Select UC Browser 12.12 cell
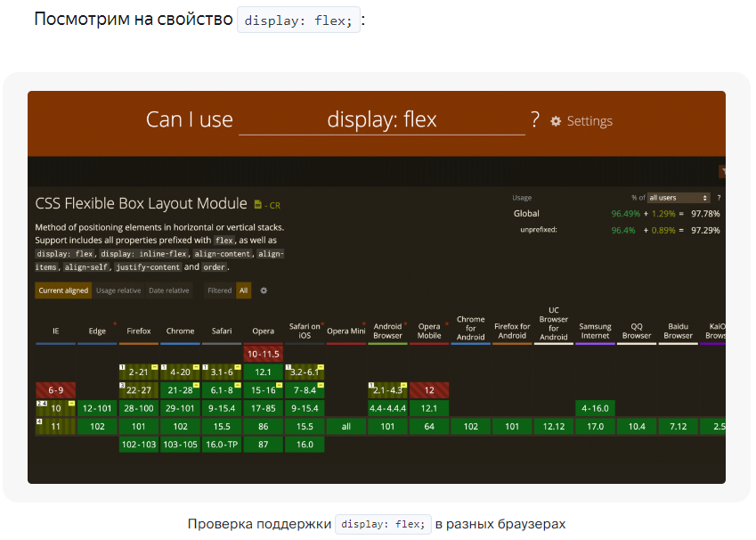The image size is (756, 540). coord(554,427)
